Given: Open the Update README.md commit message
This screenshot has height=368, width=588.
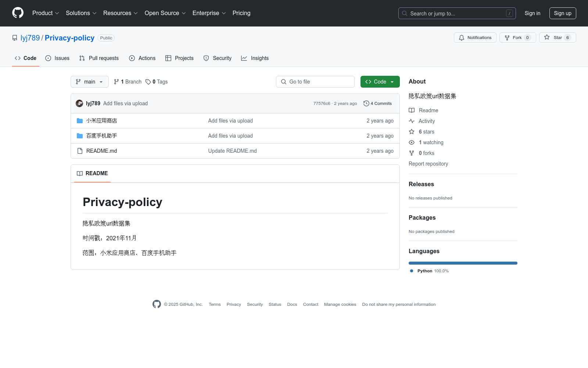Looking at the screenshot, I should (233, 151).
